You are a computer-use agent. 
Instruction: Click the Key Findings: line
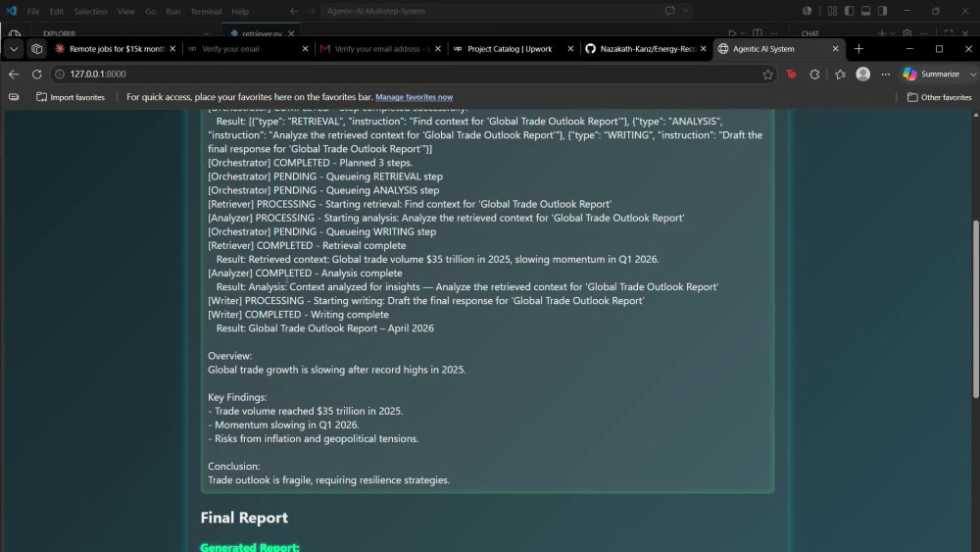click(x=237, y=398)
